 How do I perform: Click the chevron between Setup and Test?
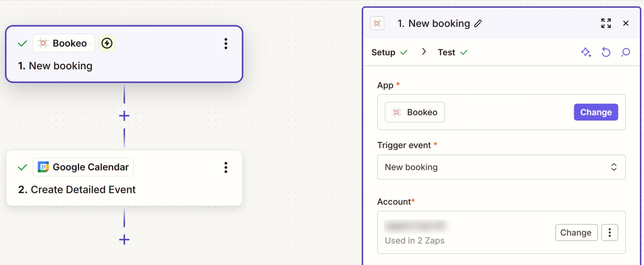pos(424,52)
